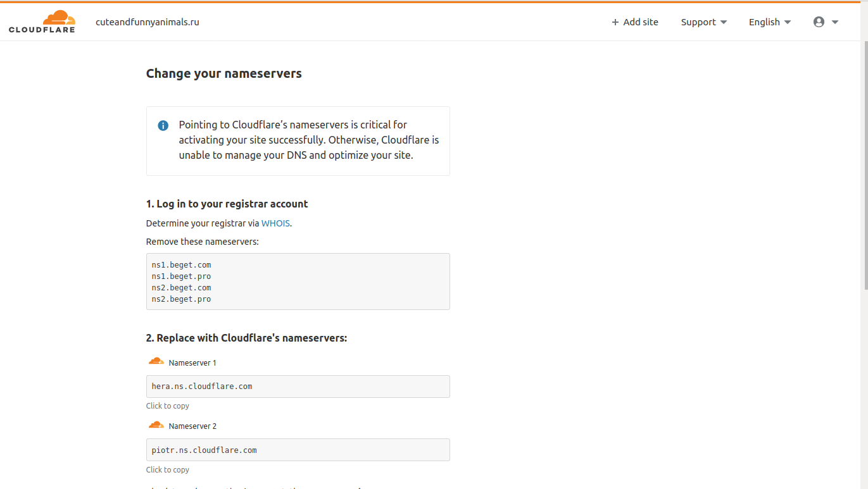Click the beget nameservers list box
This screenshot has height=489, width=868.
pyautogui.click(x=298, y=282)
